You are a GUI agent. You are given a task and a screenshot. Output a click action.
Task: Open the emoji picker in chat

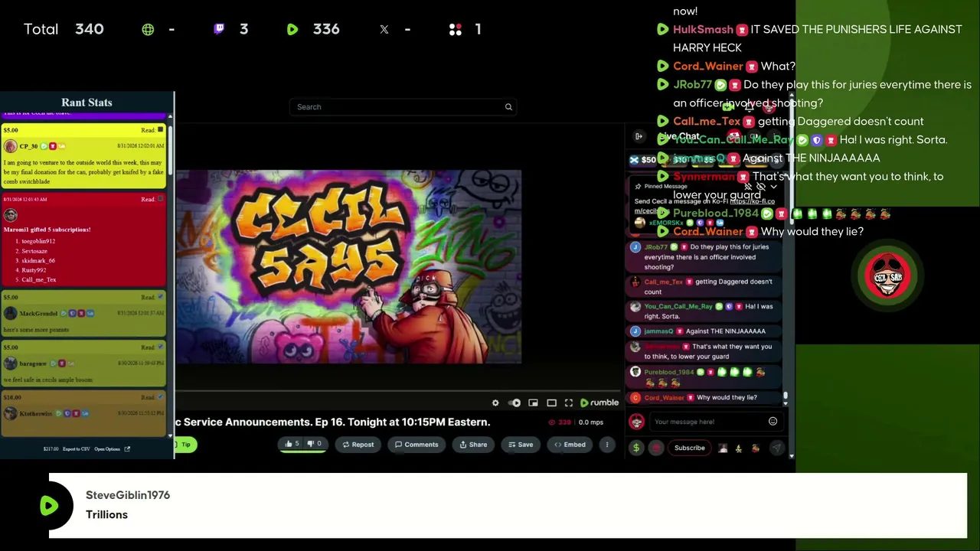click(x=773, y=422)
